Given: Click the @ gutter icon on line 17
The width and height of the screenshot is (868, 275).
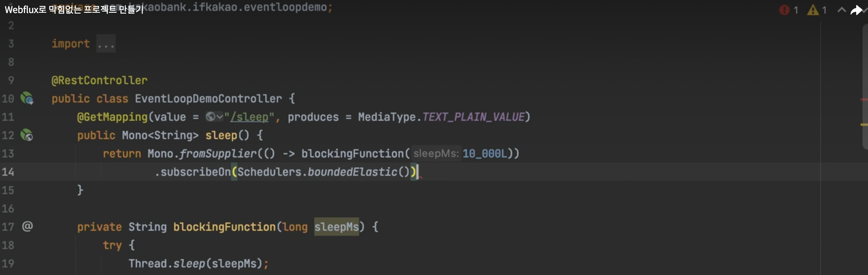Looking at the screenshot, I should (x=27, y=226).
